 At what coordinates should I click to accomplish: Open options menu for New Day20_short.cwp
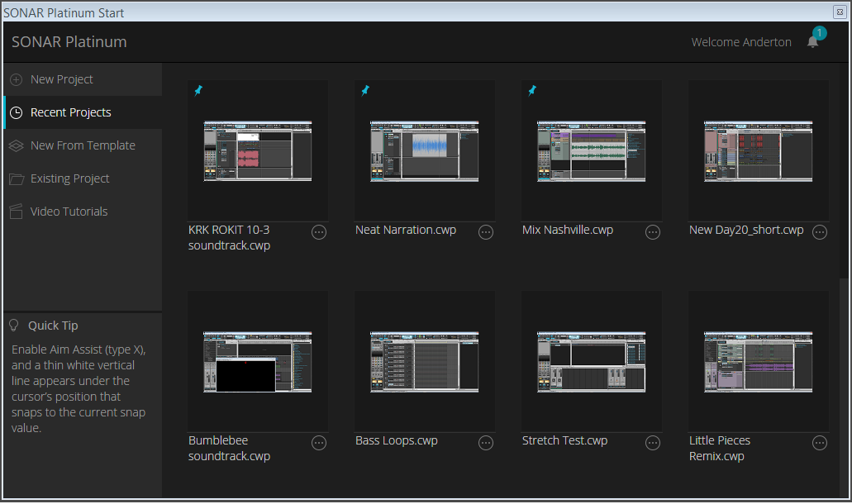point(820,232)
